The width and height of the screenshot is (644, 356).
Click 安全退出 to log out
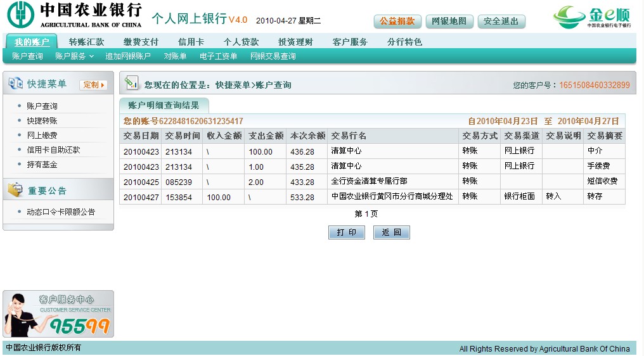point(501,22)
